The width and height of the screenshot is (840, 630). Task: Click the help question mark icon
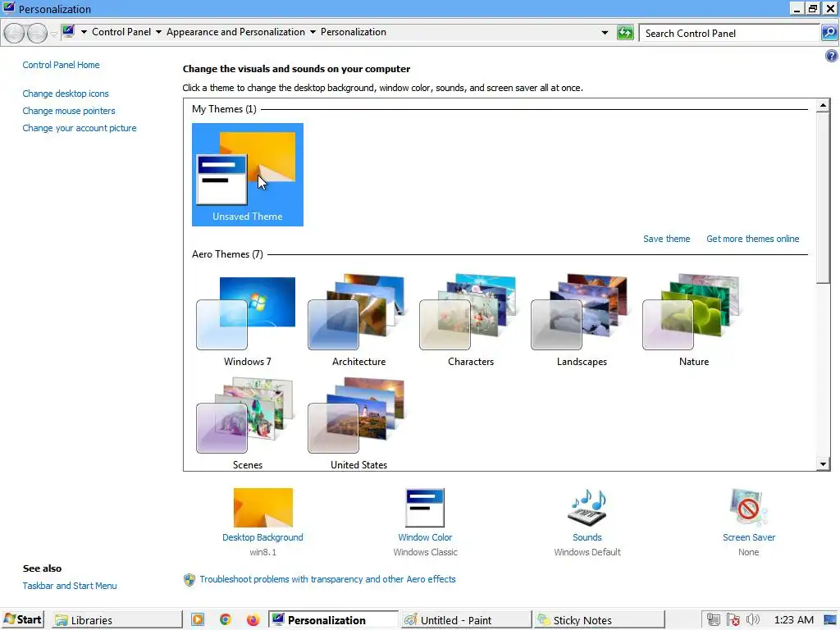(831, 56)
